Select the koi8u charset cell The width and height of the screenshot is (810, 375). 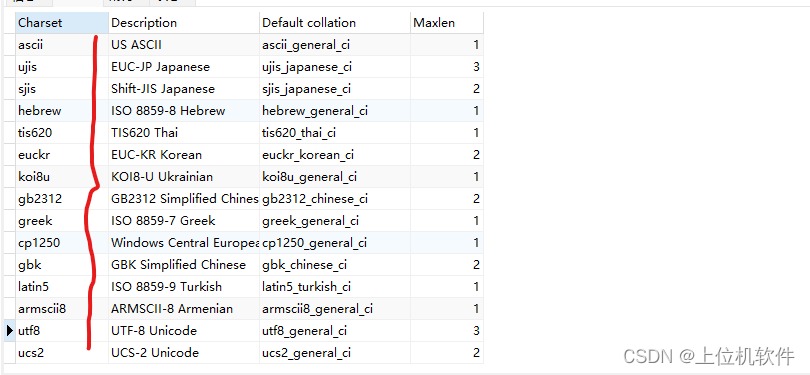(62, 177)
